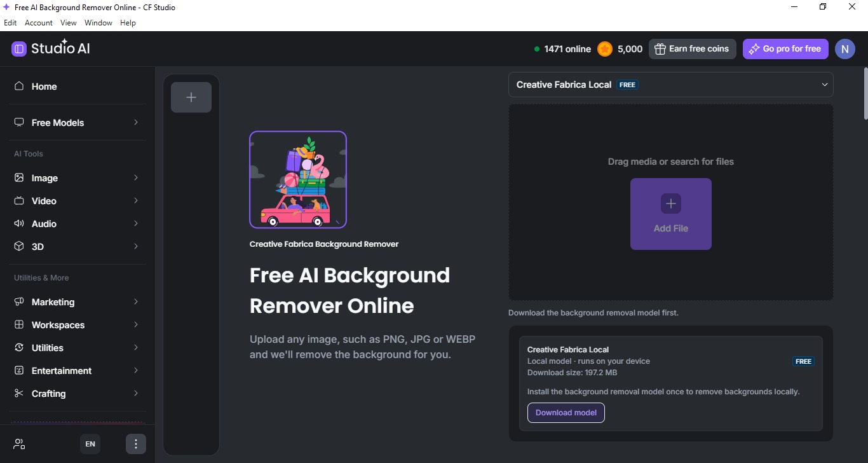Open the Account menu
Image resolution: width=868 pixels, height=463 pixels.
39,23
